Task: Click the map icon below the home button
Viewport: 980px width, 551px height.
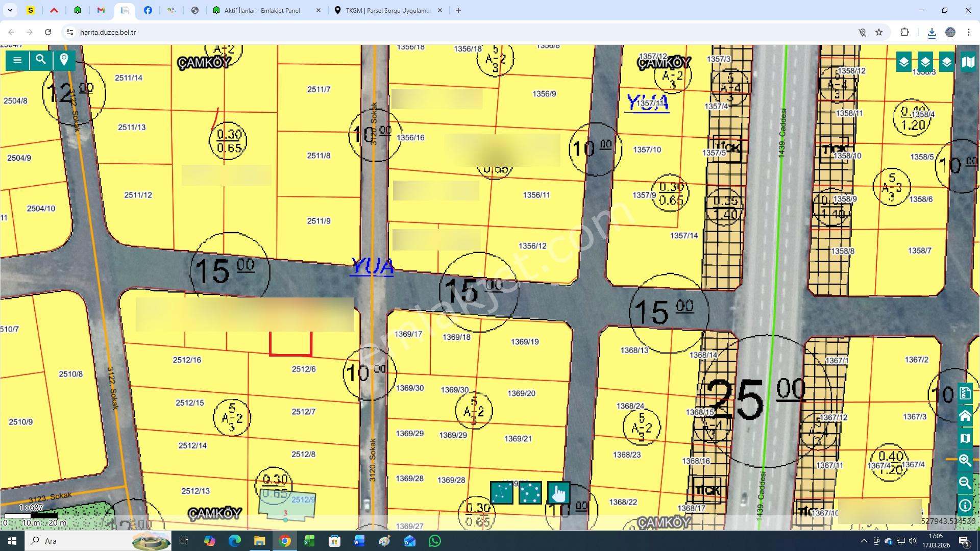Action: (x=965, y=438)
